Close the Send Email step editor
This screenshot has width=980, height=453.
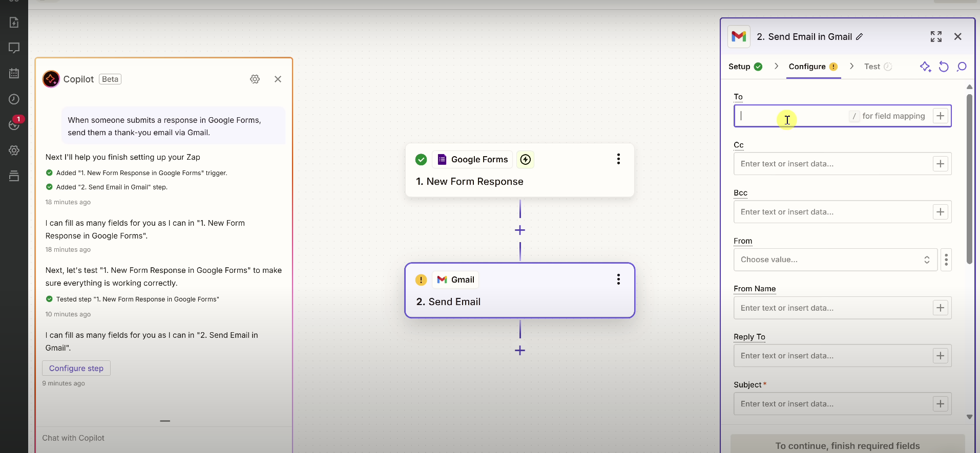tap(957, 36)
